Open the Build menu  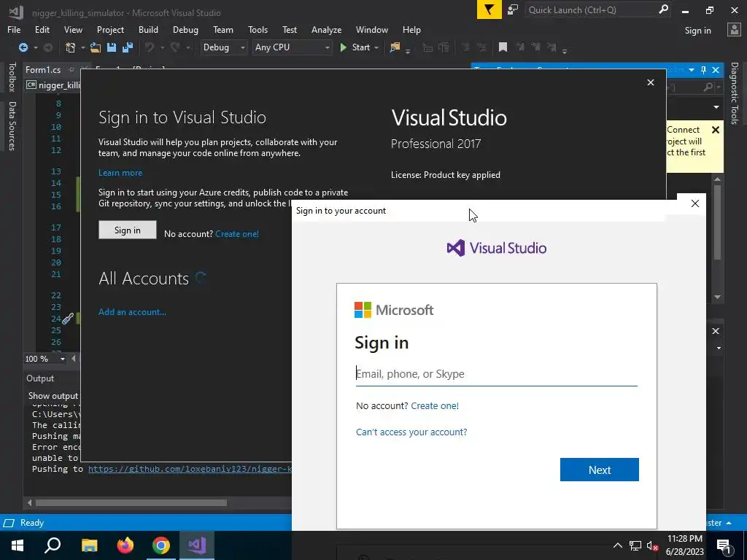[148, 29]
